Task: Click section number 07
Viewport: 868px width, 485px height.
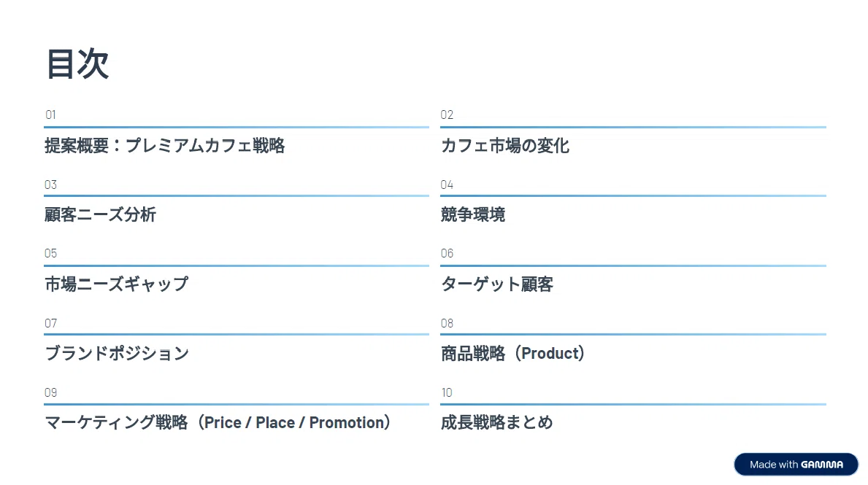Action: [50, 323]
